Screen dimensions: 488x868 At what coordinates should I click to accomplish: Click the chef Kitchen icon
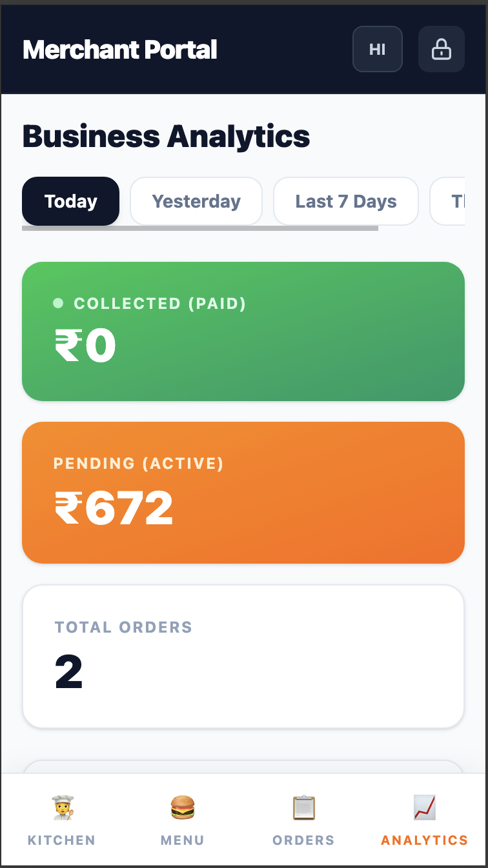[x=62, y=807]
